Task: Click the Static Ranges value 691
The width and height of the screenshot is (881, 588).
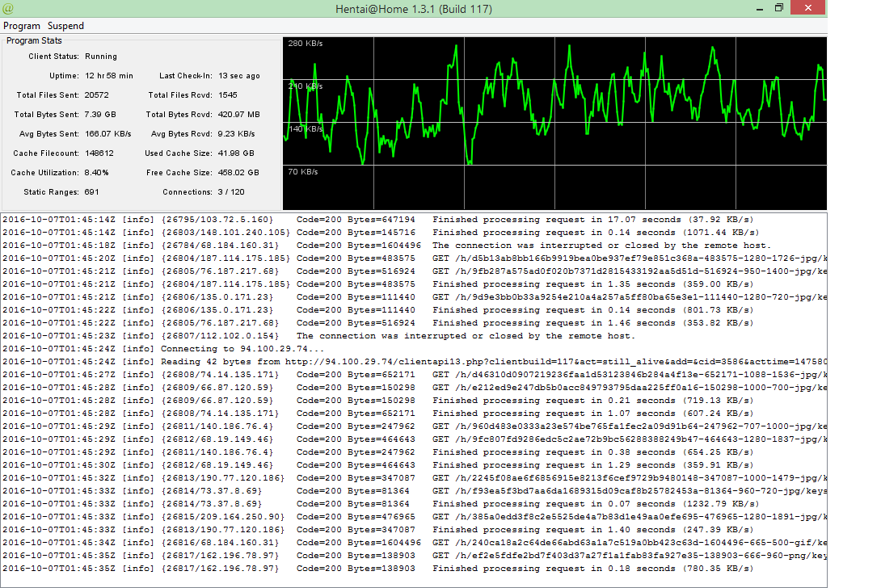Action: tap(91, 192)
